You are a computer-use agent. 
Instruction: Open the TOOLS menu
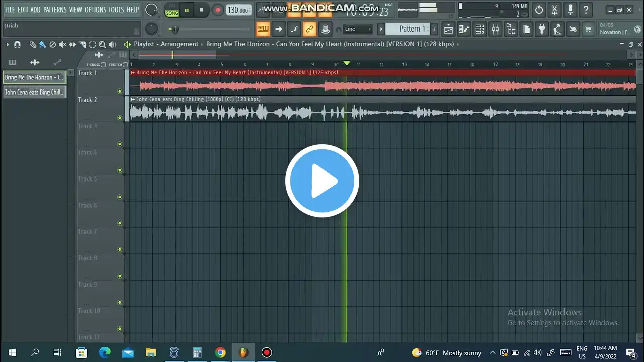point(116,10)
